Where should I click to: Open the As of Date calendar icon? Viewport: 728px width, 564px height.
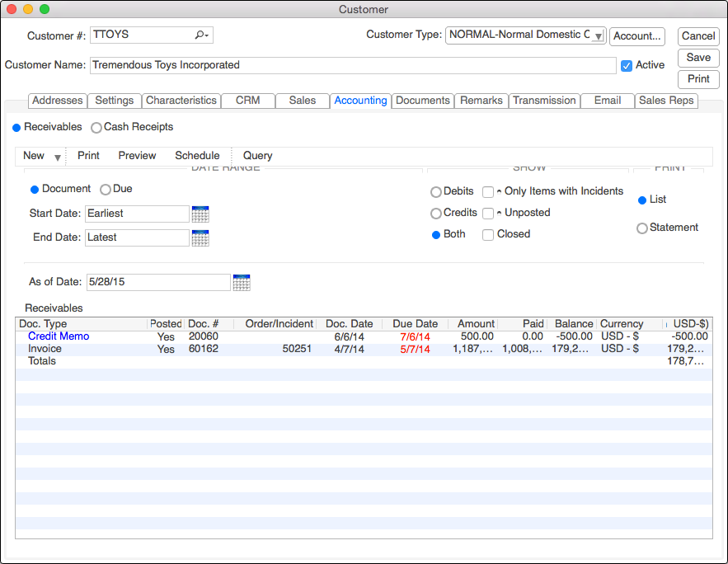click(241, 283)
